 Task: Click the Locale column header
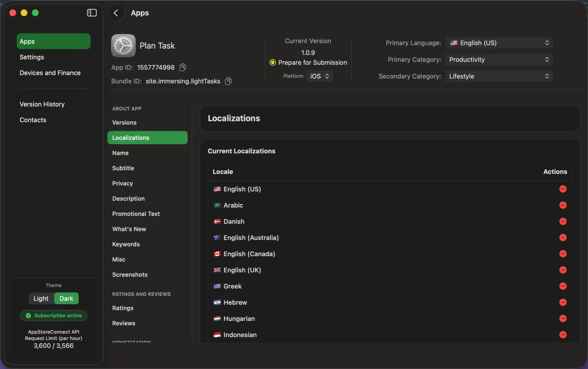[223, 172]
